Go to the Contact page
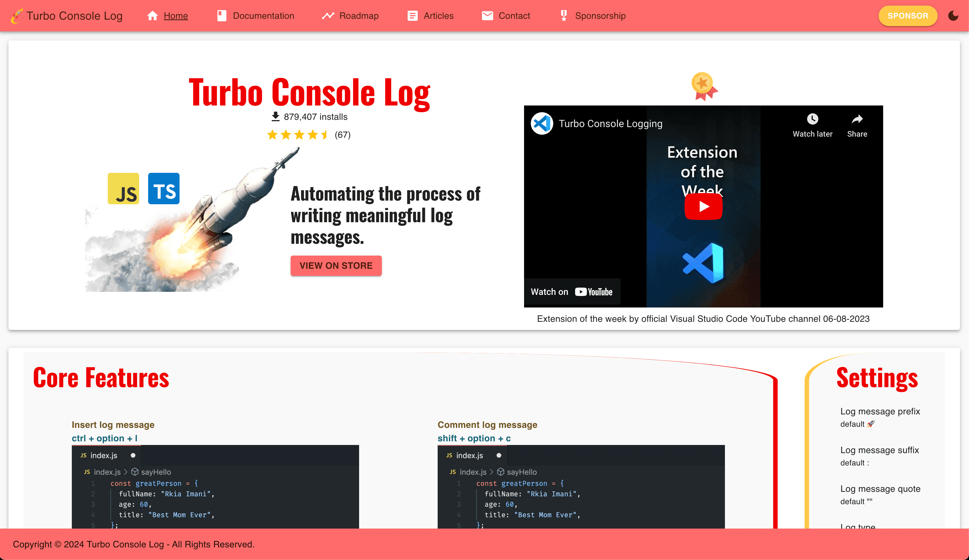969x560 pixels. click(514, 16)
